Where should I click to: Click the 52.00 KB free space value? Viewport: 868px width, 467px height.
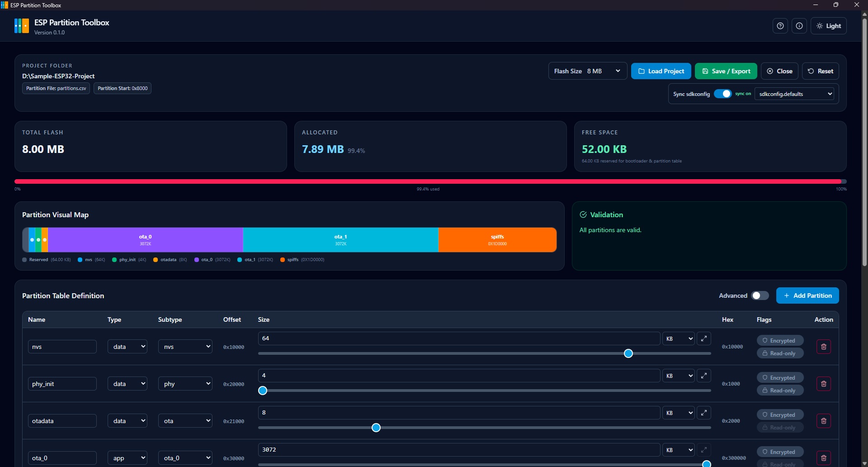pyautogui.click(x=604, y=149)
